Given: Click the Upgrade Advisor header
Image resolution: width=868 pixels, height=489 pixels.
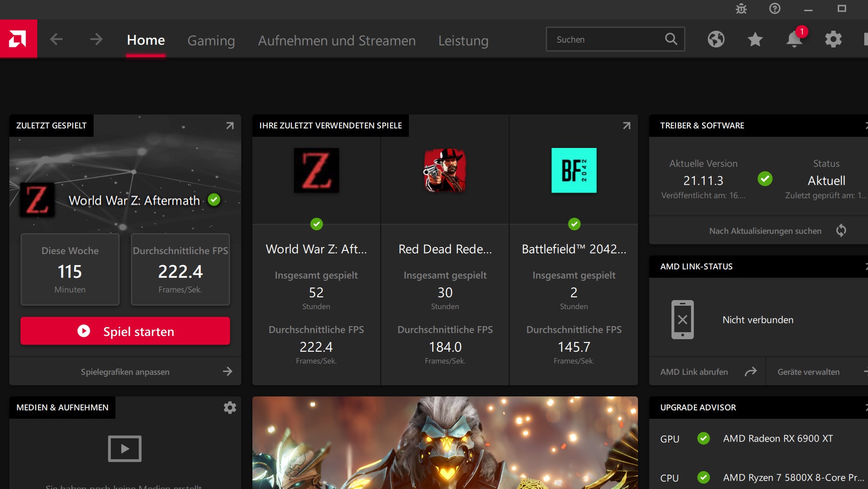Looking at the screenshot, I should [x=698, y=408].
